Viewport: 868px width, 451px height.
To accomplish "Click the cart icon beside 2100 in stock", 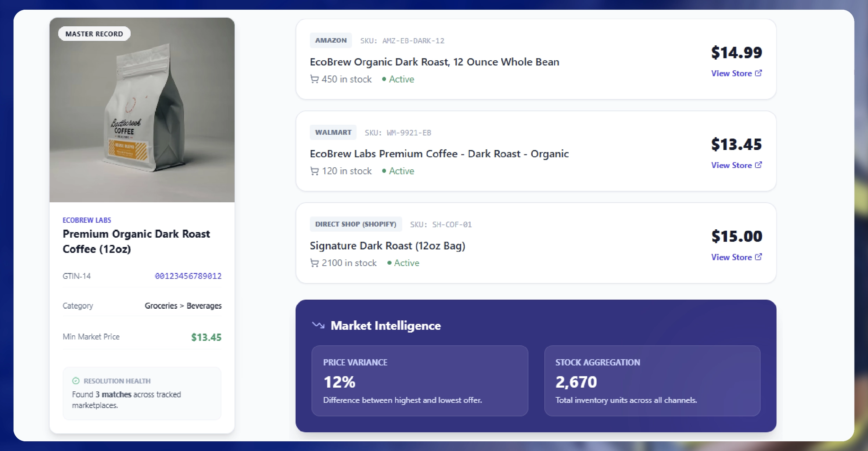I will click(x=314, y=263).
